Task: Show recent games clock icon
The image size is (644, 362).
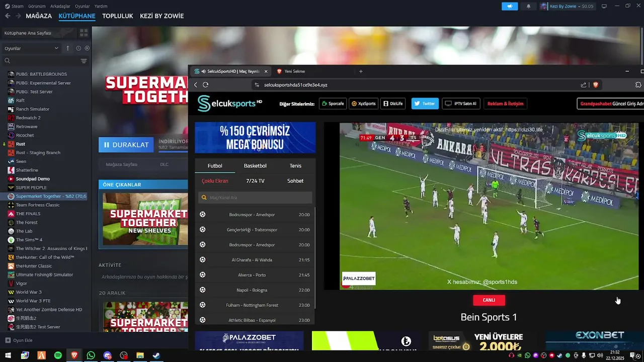Action: pyautogui.click(x=78, y=48)
